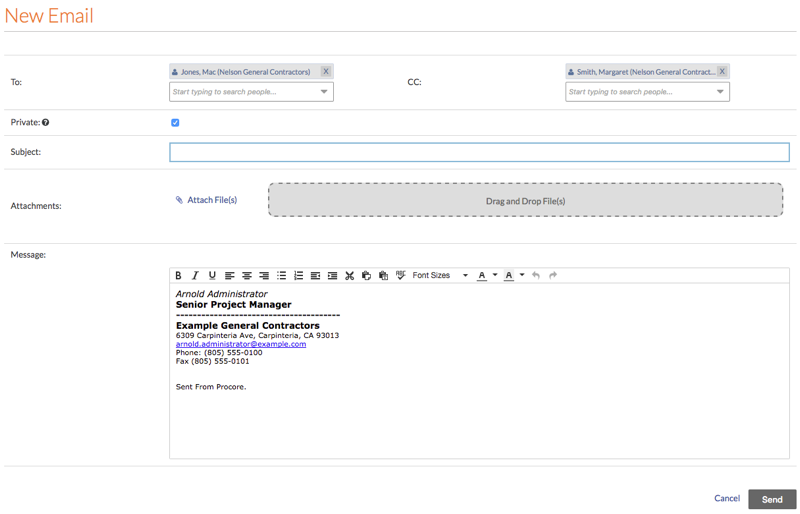Insert a bulleted list
The height and width of the screenshot is (514, 800).
point(281,276)
